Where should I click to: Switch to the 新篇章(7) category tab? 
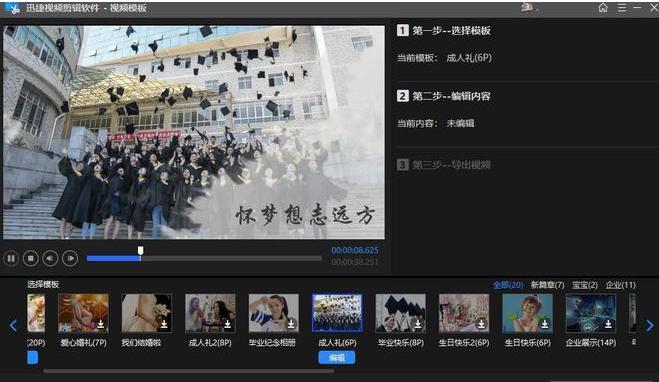pos(547,285)
